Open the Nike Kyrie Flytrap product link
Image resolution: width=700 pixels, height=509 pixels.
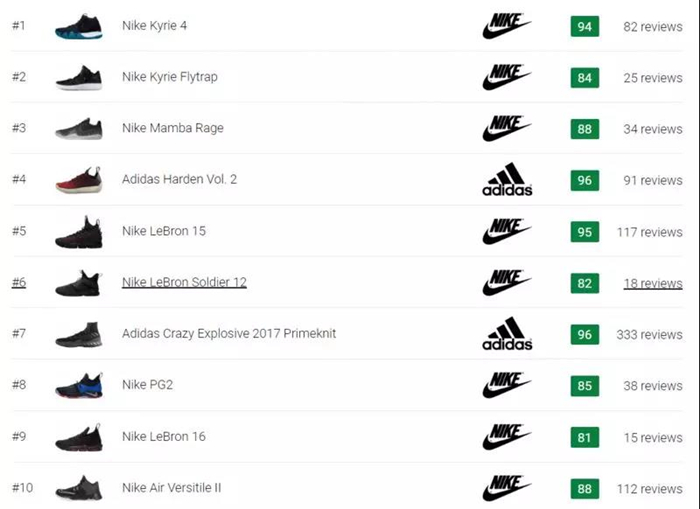pyautogui.click(x=171, y=77)
